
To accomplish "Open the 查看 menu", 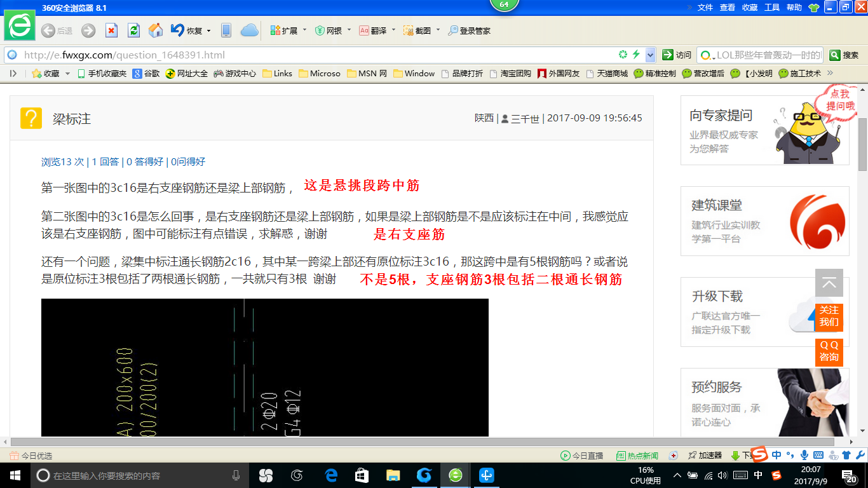I will (x=728, y=8).
